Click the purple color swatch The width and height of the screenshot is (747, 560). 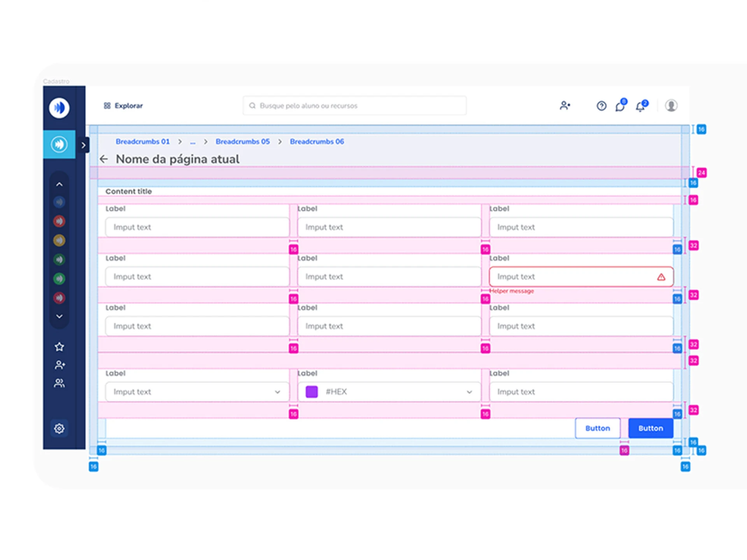312,391
